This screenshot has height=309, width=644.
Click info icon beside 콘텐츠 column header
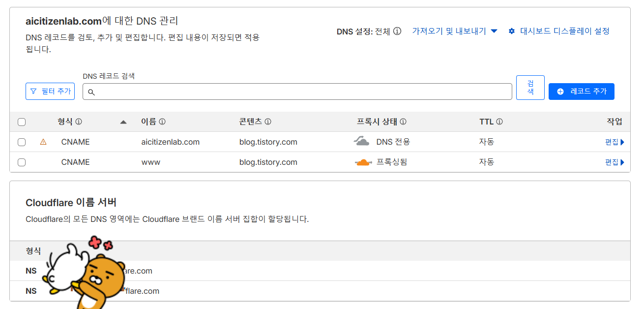268,122
